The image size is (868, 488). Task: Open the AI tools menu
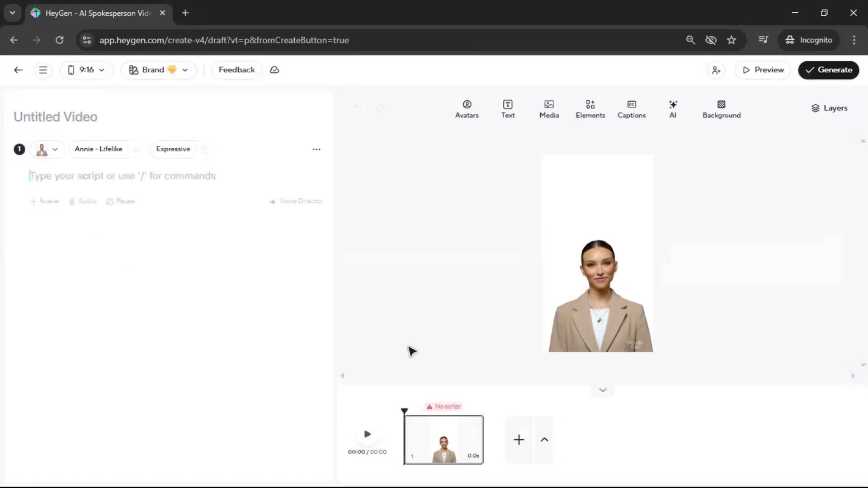(x=673, y=109)
